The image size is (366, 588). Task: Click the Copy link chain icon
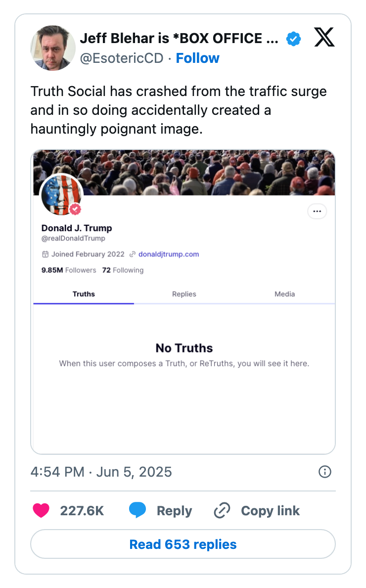coord(222,510)
